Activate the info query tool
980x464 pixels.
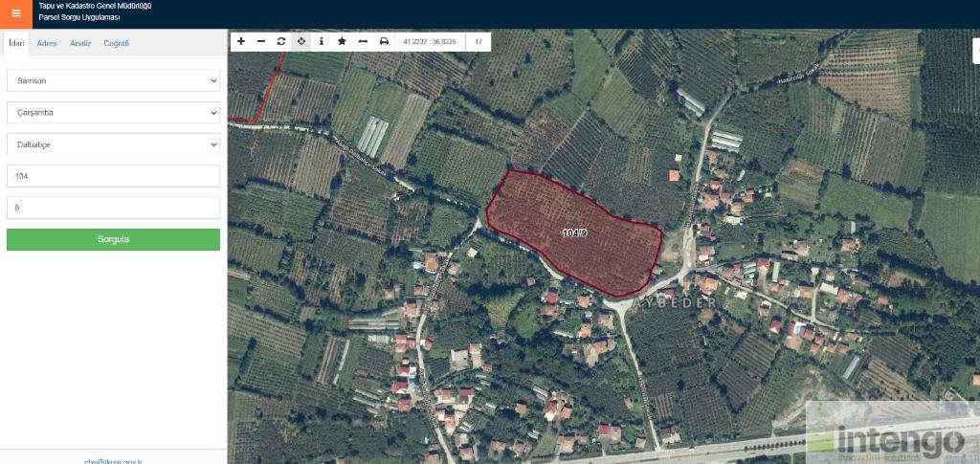(321, 41)
